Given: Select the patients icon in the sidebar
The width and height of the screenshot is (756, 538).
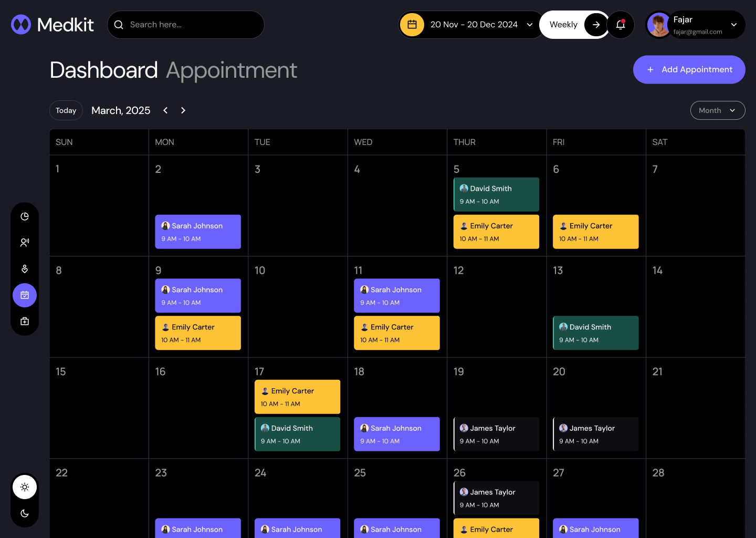Looking at the screenshot, I should 25,242.
